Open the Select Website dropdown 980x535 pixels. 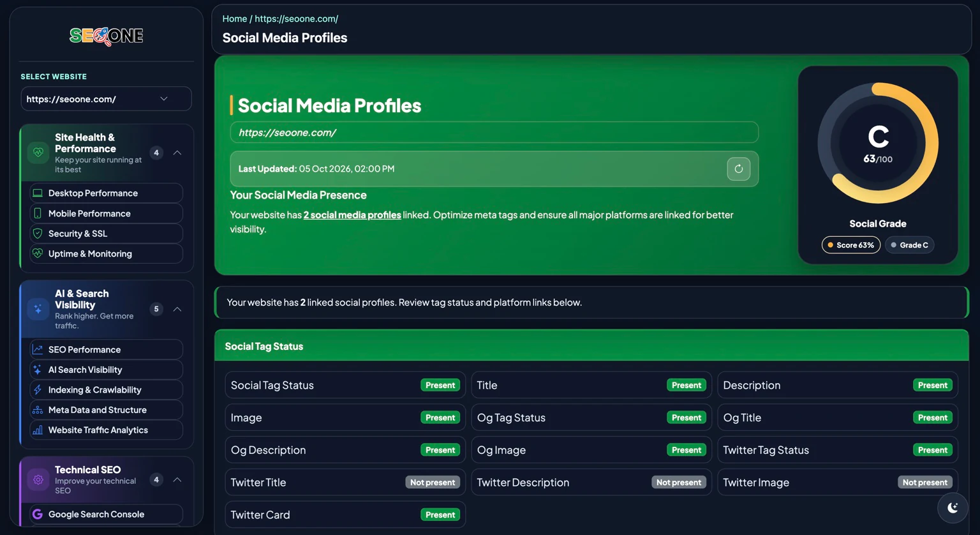click(x=107, y=99)
